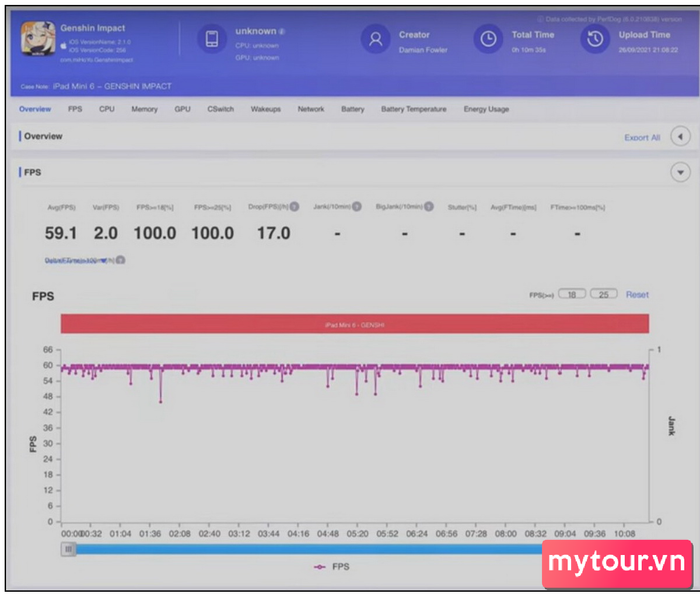Reset the FPS threshold values
This screenshot has height=599, width=700.
pos(637,295)
